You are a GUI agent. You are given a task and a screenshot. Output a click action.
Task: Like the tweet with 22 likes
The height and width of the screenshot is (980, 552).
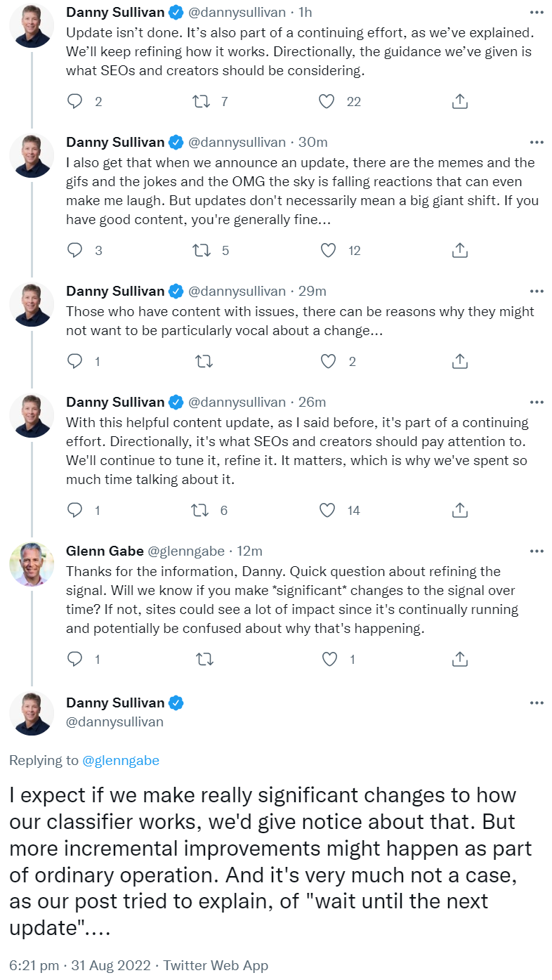pyautogui.click(x=327, y=102)
